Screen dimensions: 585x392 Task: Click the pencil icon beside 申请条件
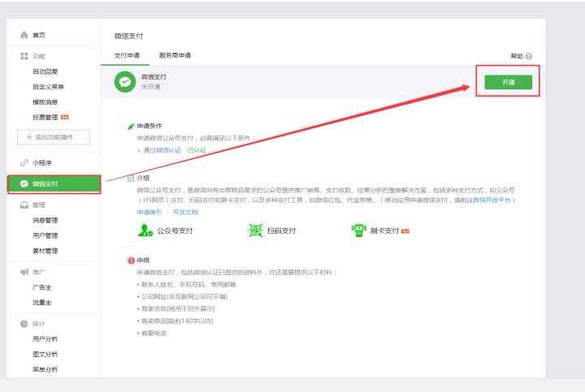tap(131, 127)
